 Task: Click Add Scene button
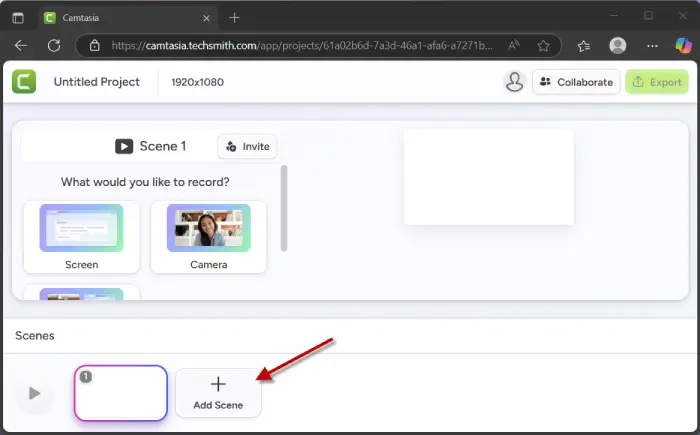coord(218,393)
